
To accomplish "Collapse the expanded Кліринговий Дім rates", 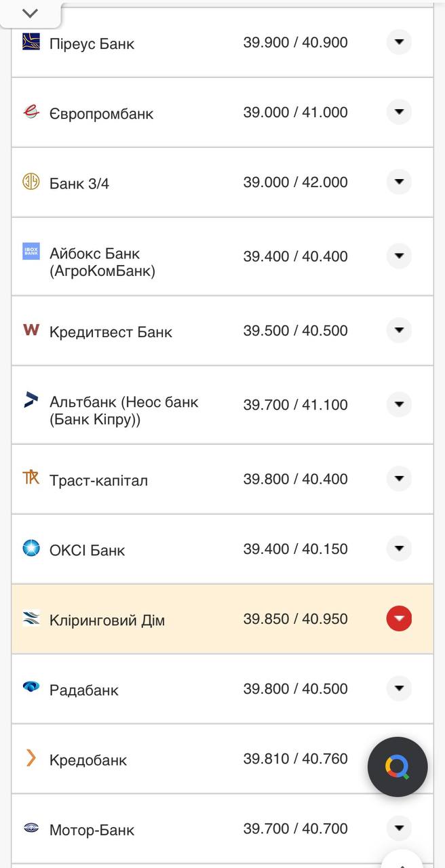I will (399, 618).
